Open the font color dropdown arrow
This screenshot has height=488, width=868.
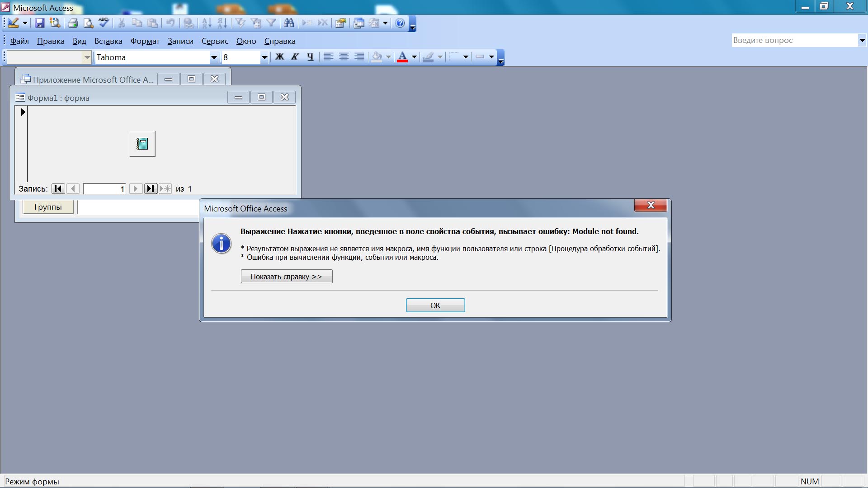click(x=414, y=57)
